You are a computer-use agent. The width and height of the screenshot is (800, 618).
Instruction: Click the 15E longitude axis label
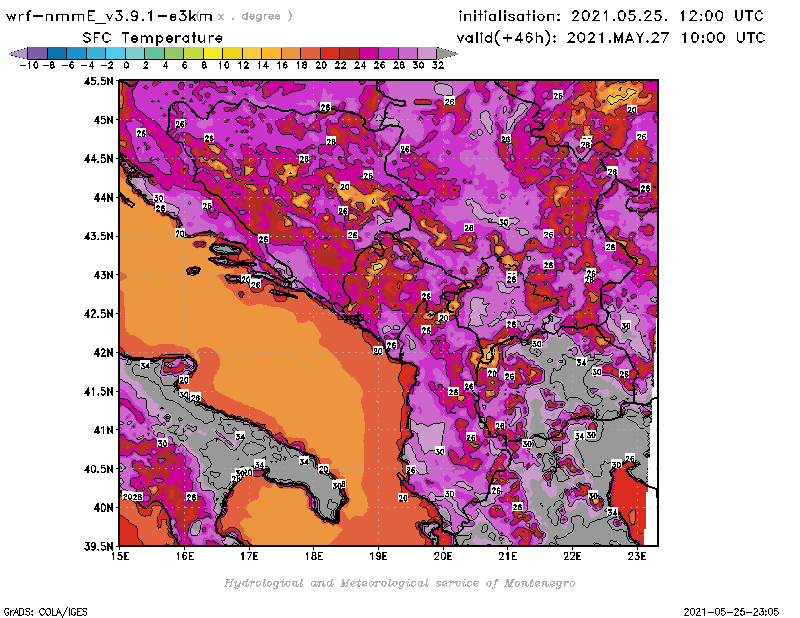click(121, 556)
